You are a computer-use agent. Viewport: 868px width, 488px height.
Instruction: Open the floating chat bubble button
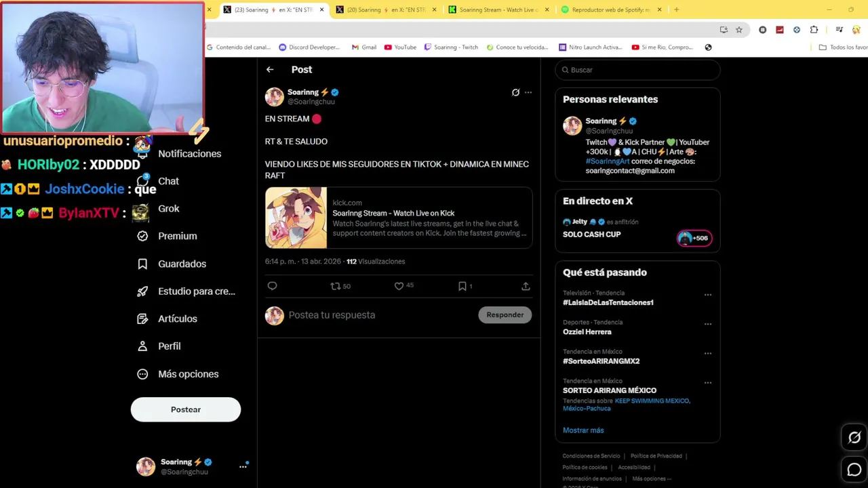854,469
